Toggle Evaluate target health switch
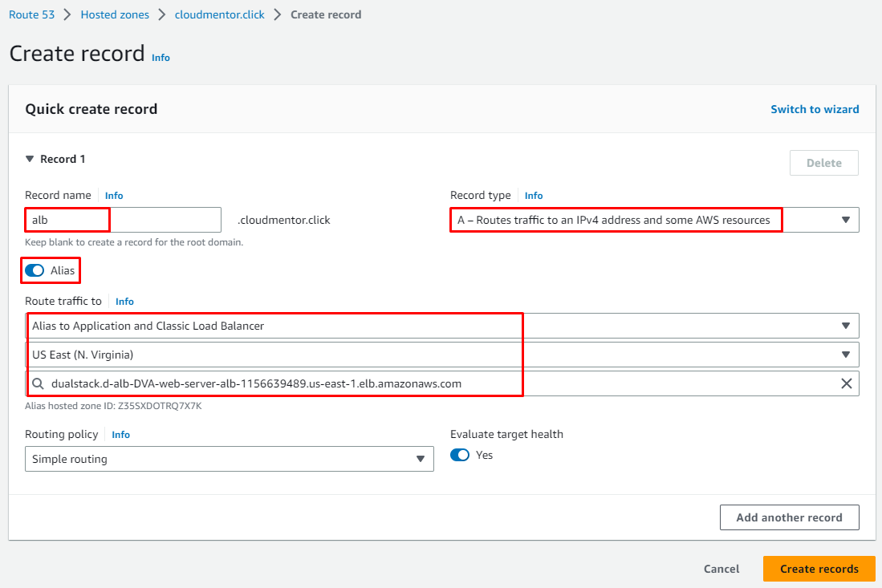The image size is (882, 588). tap(460, 455)
